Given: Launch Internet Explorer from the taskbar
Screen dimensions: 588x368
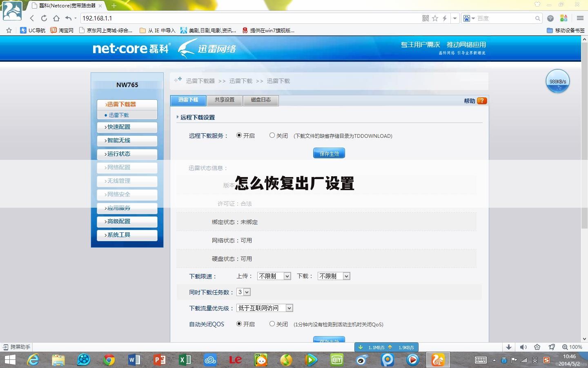Looking at the screenshot, I should [33, 360].
